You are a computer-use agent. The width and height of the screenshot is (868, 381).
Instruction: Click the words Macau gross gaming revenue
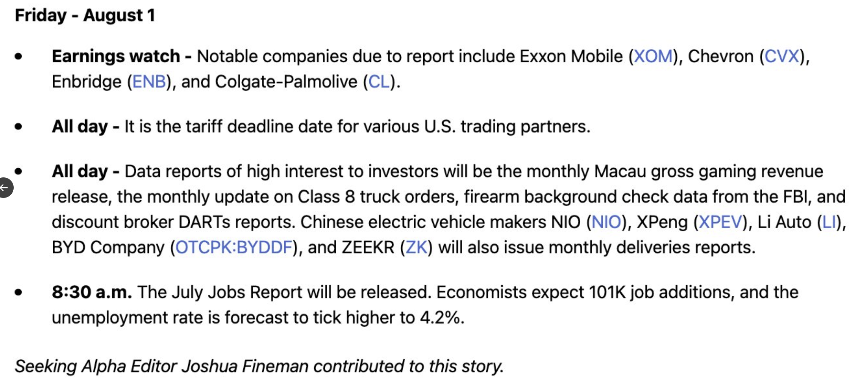tap(709, 171)
